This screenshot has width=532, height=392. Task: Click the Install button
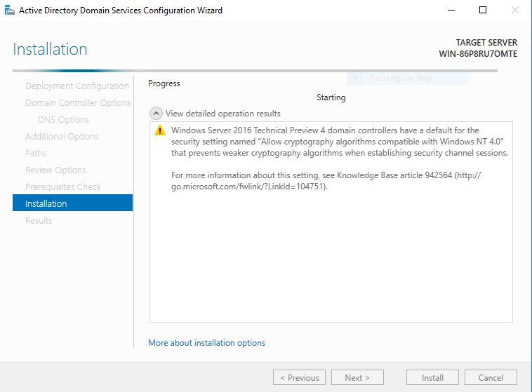432,377
